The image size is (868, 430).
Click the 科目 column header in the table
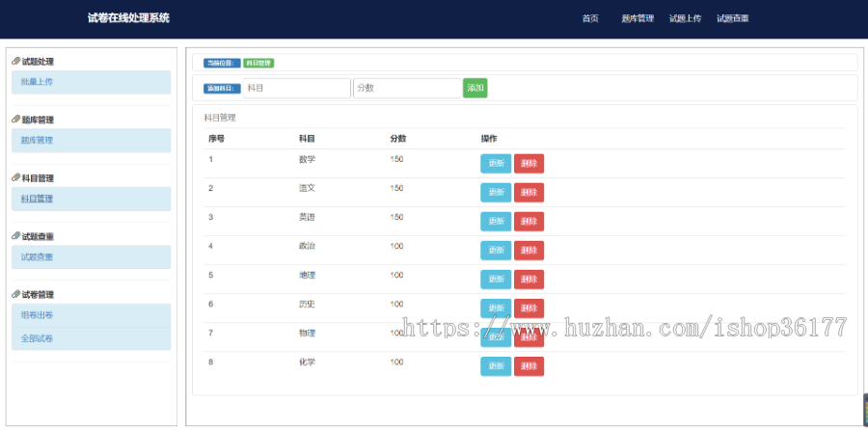308,139
